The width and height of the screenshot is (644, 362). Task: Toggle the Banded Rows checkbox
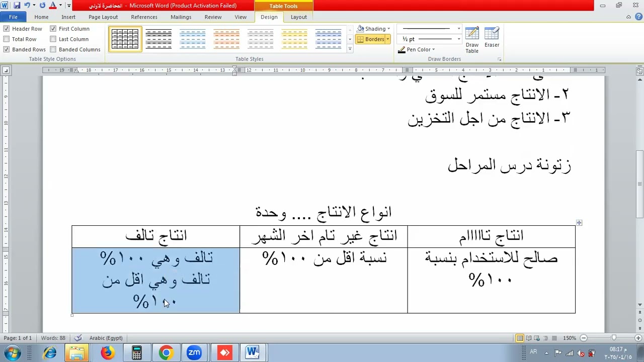(7, 49)
